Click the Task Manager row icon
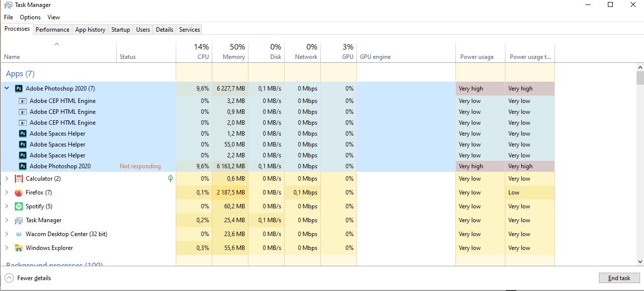This screenshot has height=291, width=644. tap(19, 220)
